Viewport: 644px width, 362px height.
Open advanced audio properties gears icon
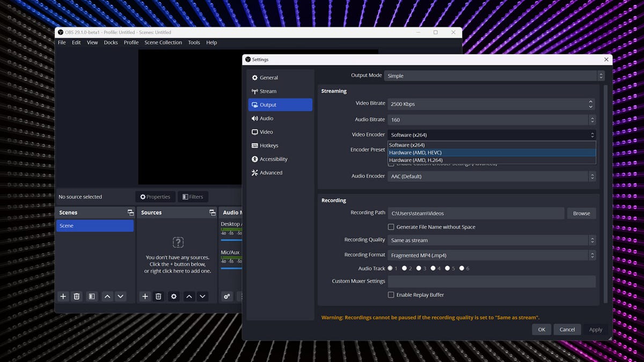click(227, 296)
